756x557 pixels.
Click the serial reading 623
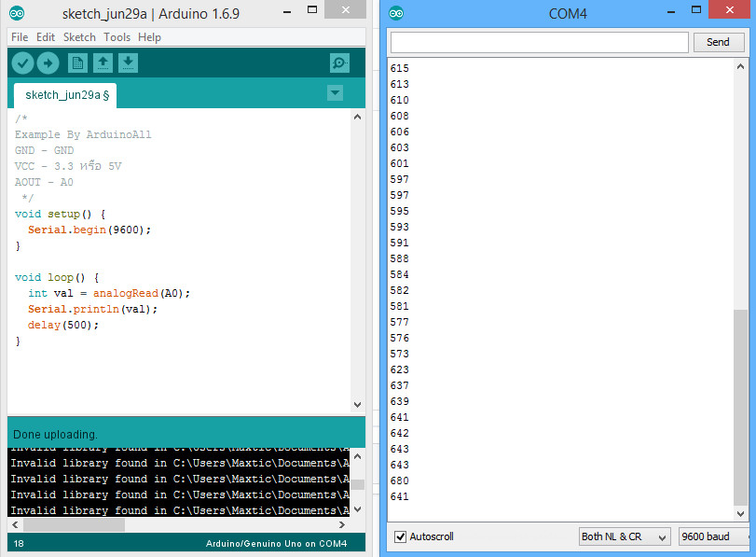pyautogui.click(x=399, y=369)
